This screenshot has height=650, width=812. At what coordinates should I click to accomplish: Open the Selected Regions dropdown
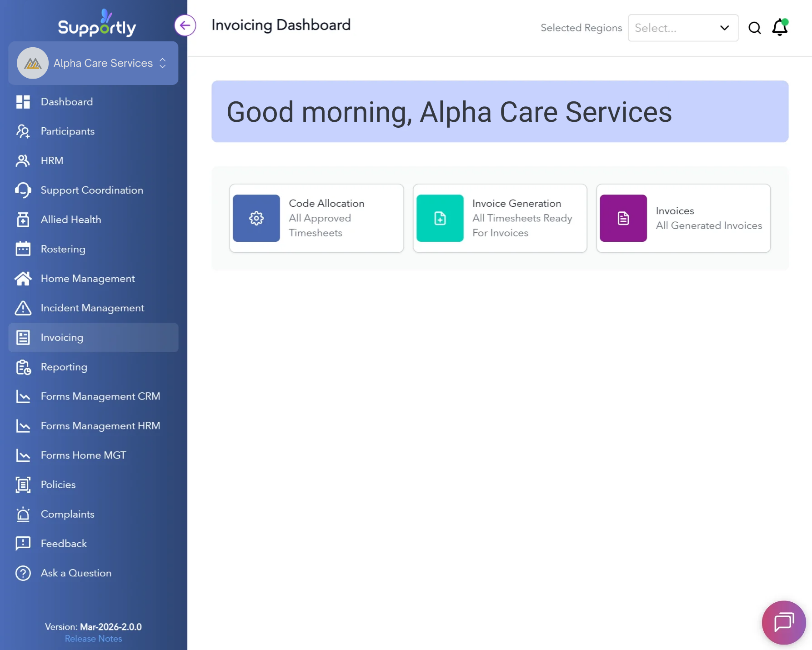[683, 28]
